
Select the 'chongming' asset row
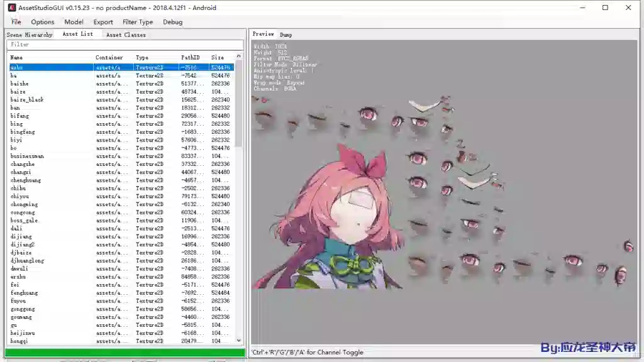(x=121, y=204)
